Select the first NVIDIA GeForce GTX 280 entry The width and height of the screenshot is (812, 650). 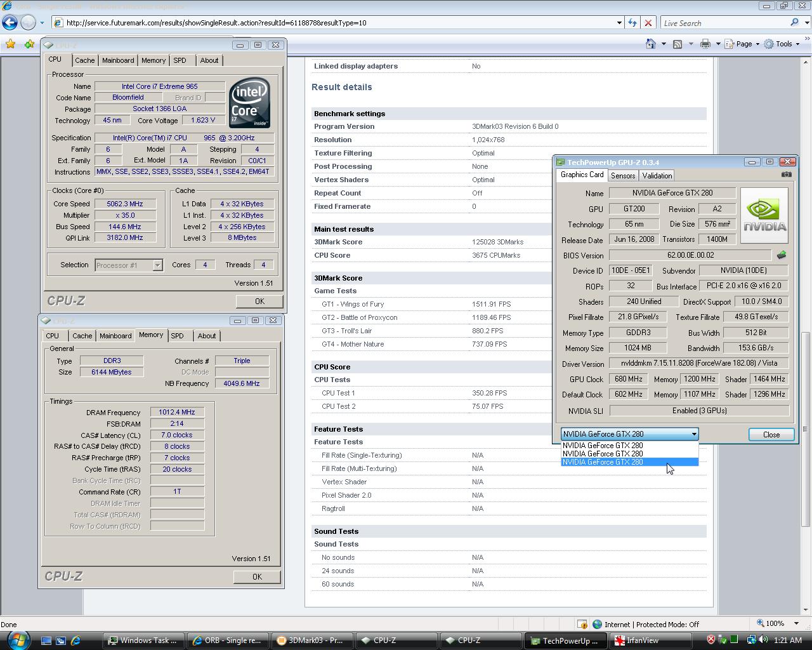[x=630, y=446]
